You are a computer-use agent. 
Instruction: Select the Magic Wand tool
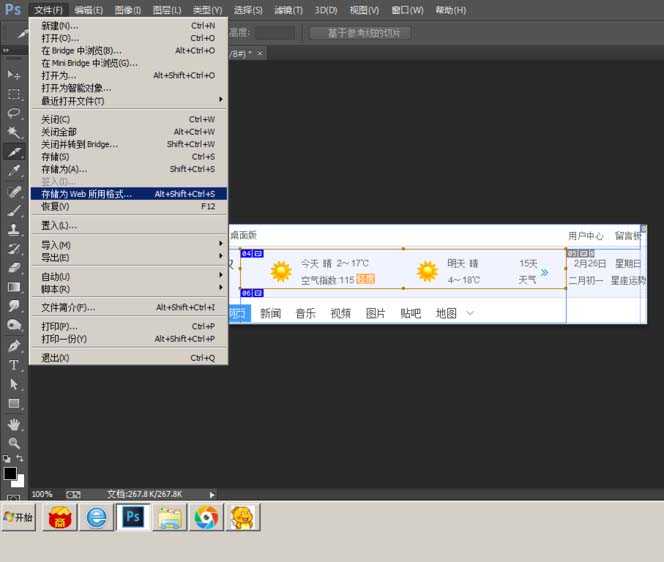click(x=14, y=132)
